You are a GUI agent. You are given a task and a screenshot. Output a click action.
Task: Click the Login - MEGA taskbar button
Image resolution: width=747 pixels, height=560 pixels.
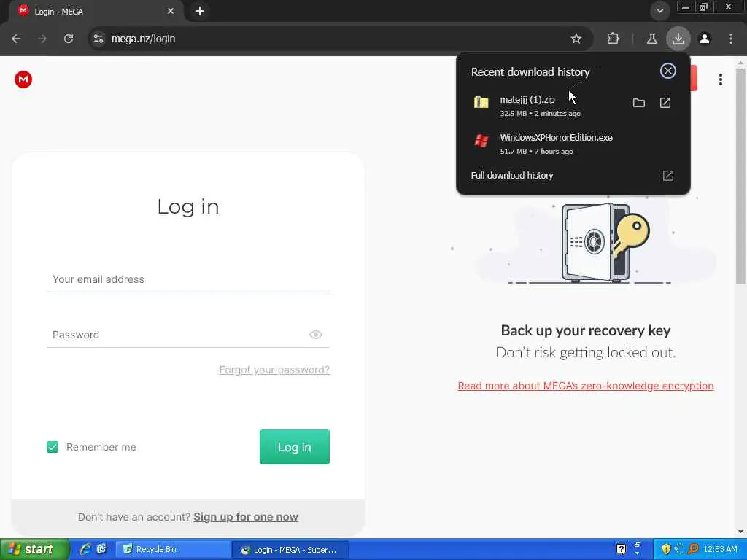coord(290,550)
